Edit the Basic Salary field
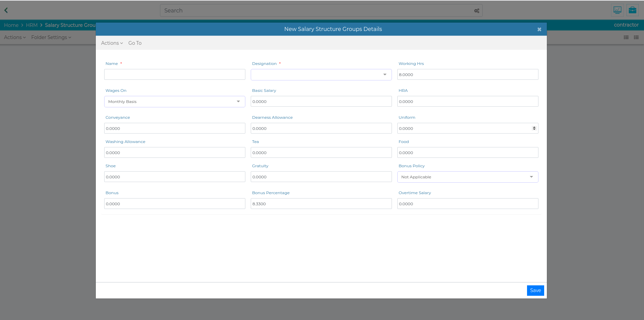The image size is (644, 320). pos(321,101)
